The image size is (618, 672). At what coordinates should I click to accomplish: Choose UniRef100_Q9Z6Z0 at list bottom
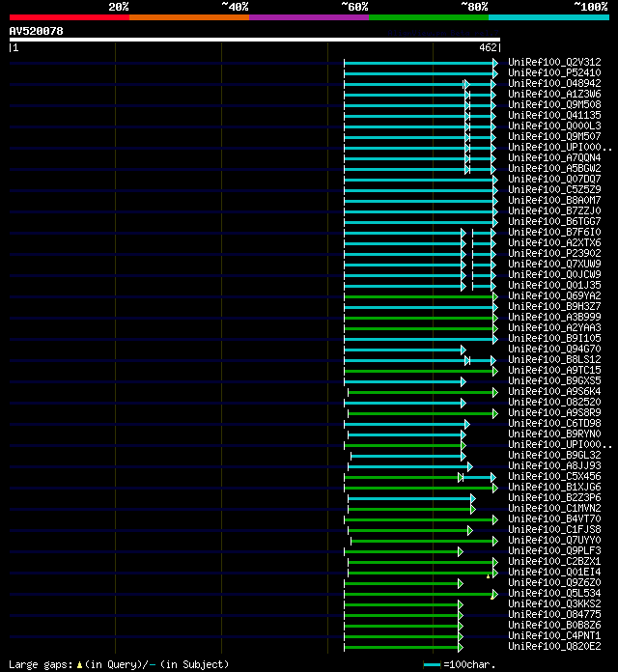point(554,582)
